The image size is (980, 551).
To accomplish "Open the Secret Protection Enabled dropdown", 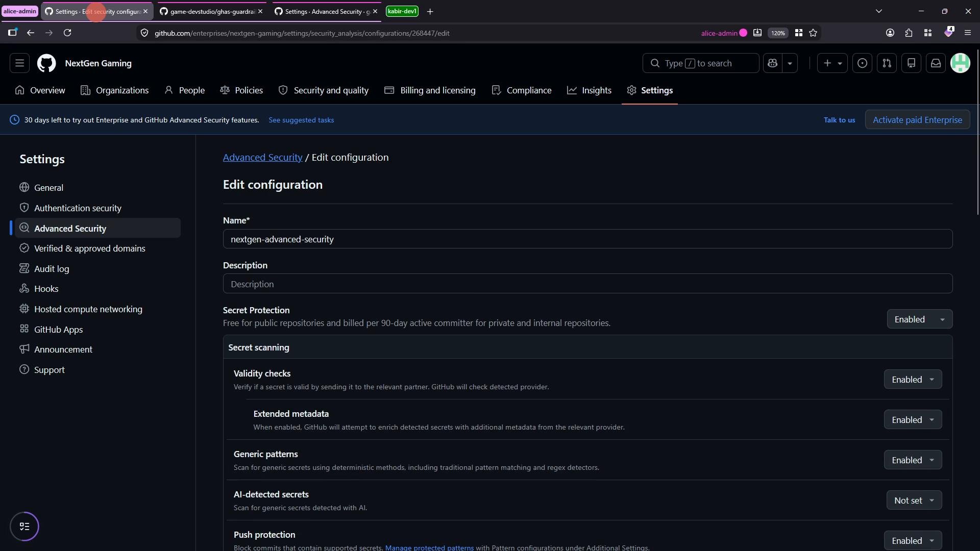I will tap(920, 319).
